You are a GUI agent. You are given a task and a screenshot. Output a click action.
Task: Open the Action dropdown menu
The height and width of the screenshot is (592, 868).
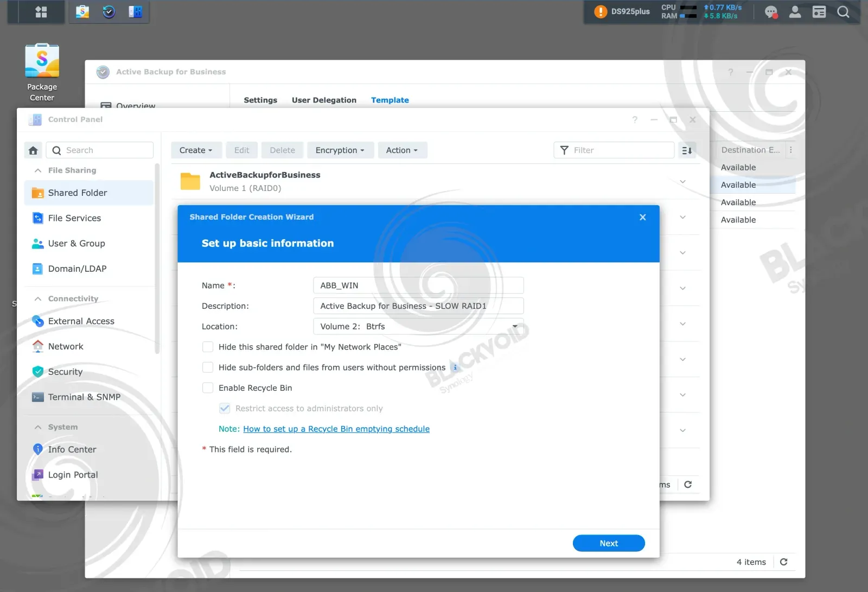(x=402, y=150)
